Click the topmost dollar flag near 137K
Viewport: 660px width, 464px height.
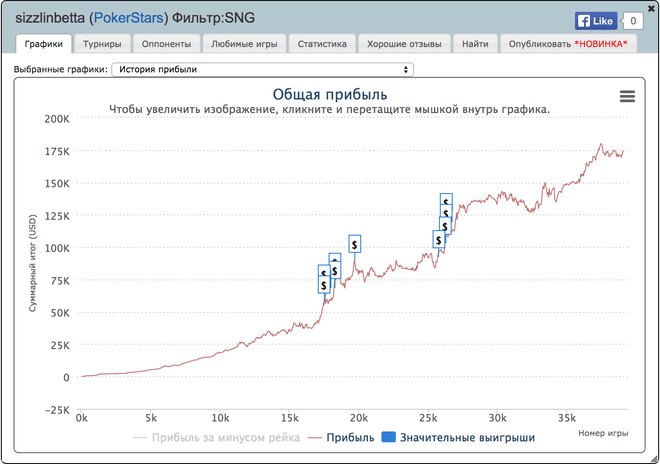446,199
